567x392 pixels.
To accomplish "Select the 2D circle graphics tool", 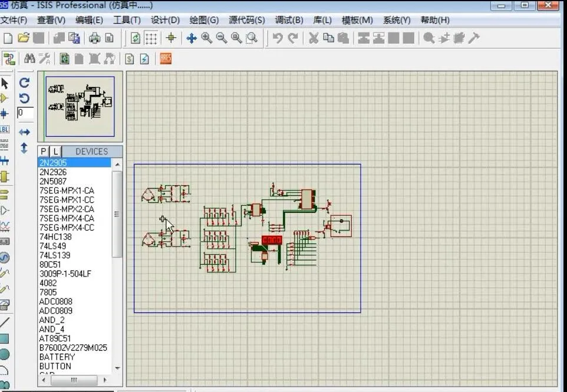I will click(4, 354).
